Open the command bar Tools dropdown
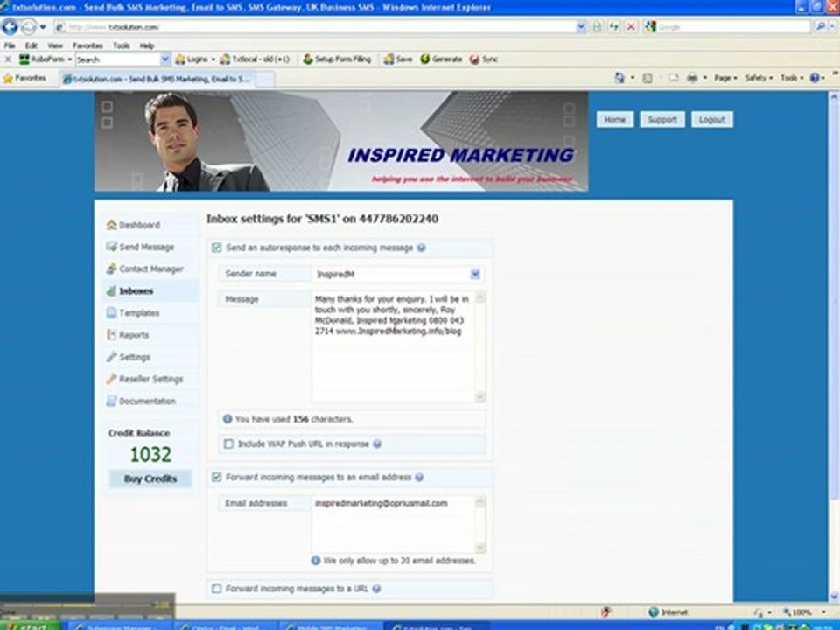840x630 pixels. coord(791,78)
